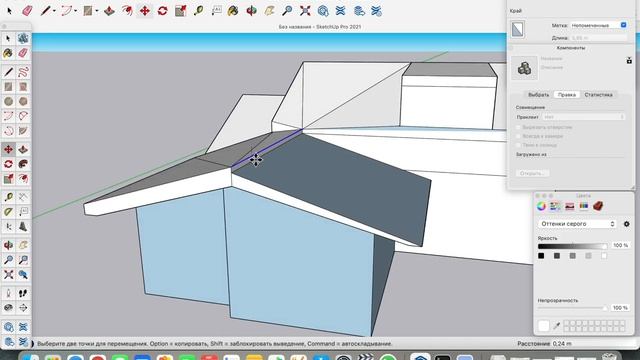Select the Pan hand tool in the top toolbar
This screenshot has height=360, width=640.
269,11
